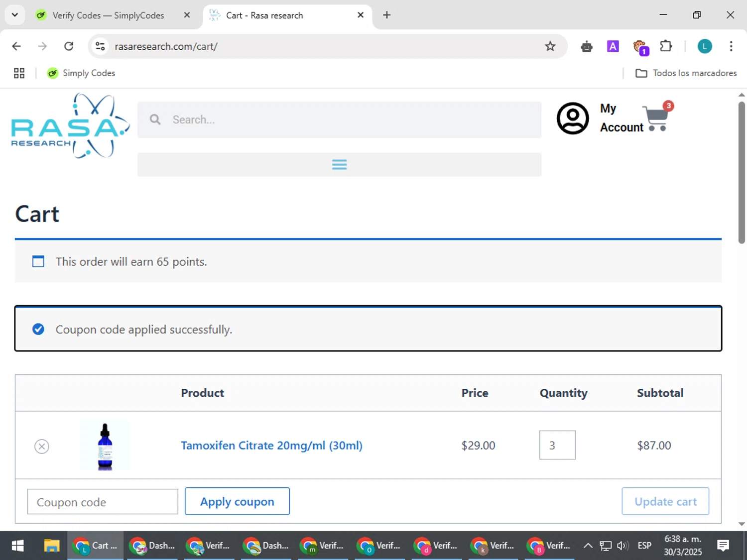Open network status tray icon

[606, 546]
